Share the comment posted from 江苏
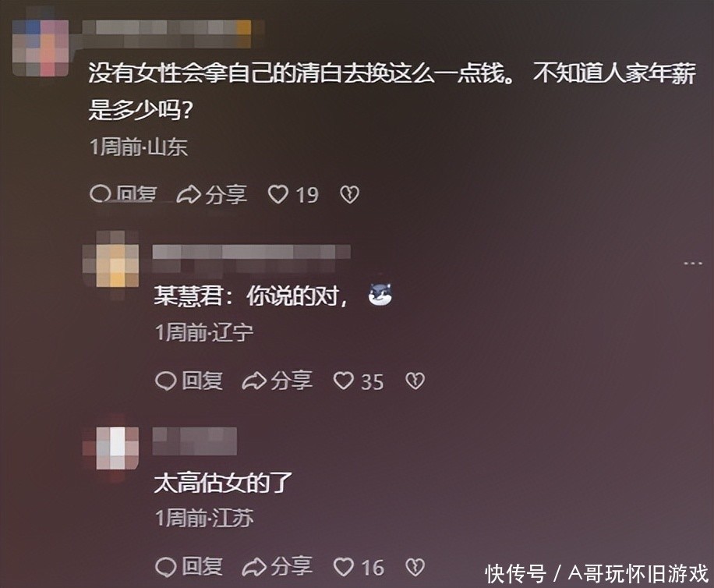 pyautogui.click(x=277, y=567)
